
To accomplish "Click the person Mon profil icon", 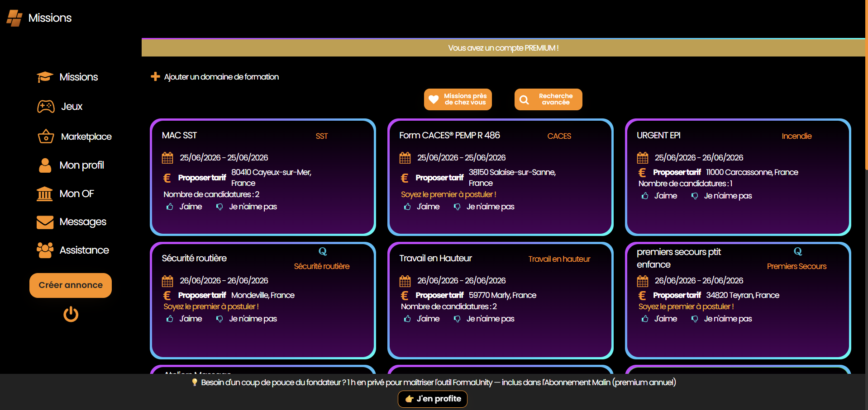I will 45,165.
